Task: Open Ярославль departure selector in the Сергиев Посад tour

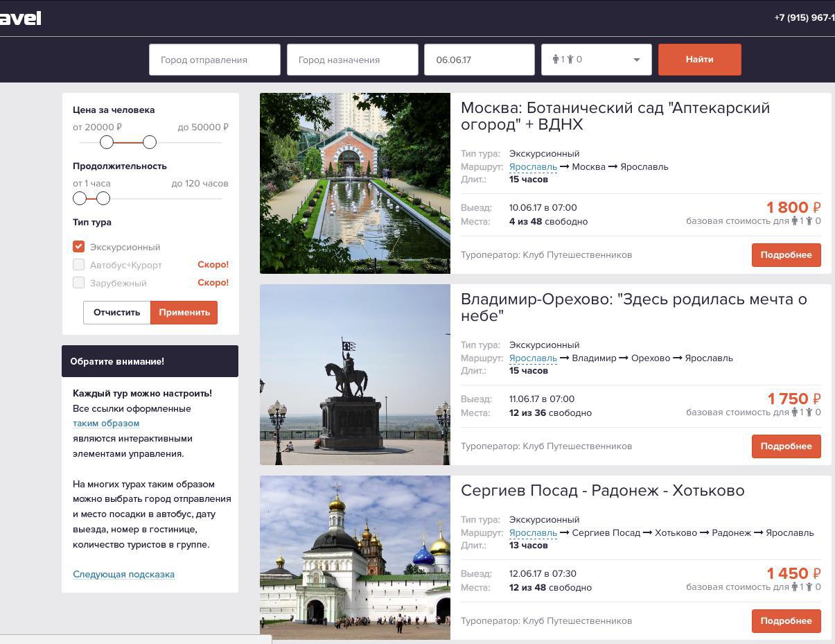Action: [533, 533]
